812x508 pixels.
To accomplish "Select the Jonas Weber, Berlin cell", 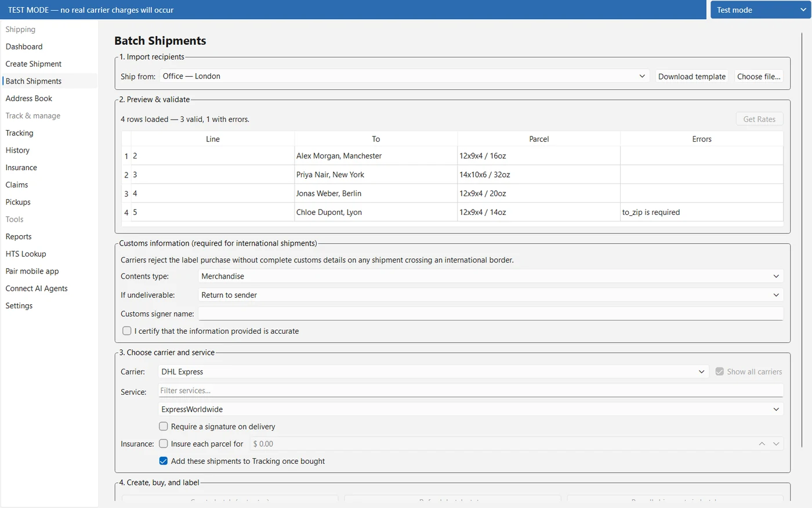I will click(376, 193).
